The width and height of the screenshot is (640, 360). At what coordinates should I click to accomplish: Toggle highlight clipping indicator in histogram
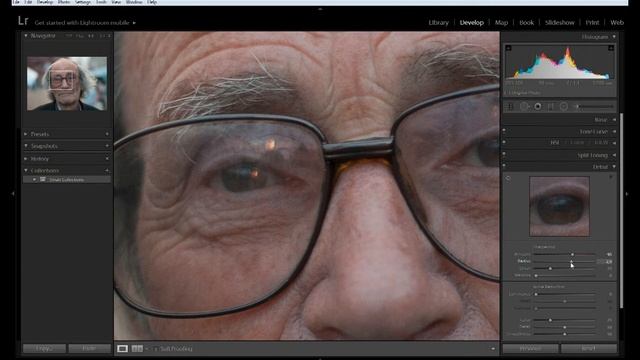click(611, 48)
